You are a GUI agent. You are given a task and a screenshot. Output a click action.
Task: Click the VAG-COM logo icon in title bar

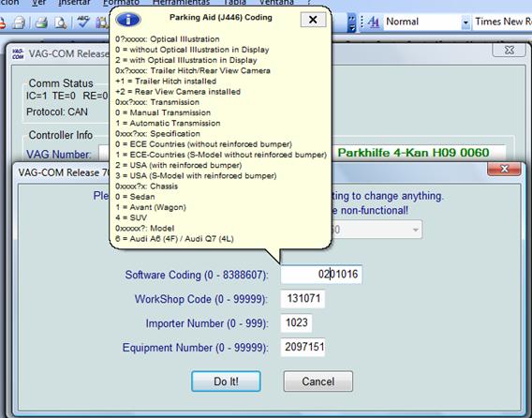click(18, 53)
